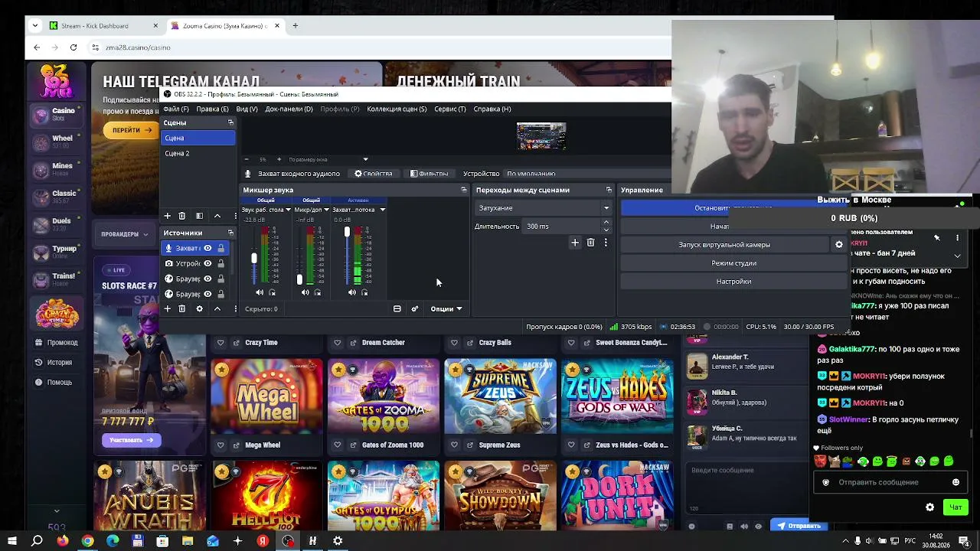
Task: Remove selected source with trash icon in Sources panel
Action: [x=181, y=308]
